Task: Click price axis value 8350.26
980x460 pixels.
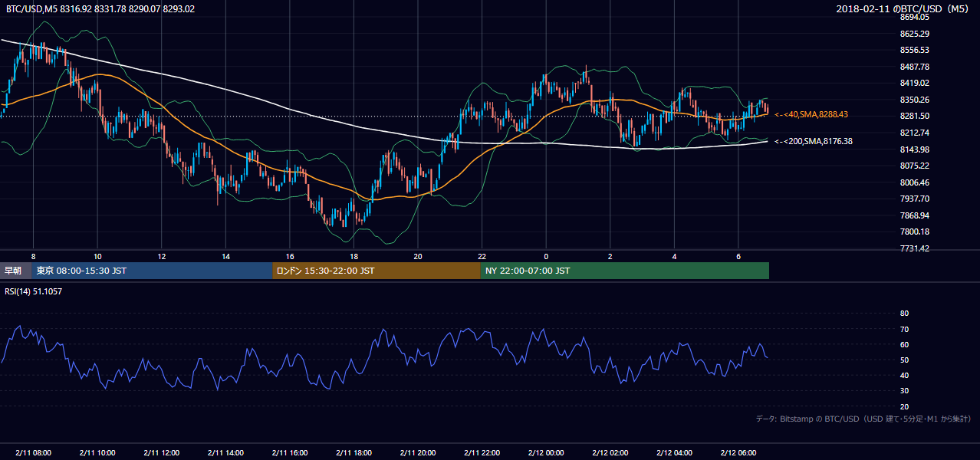Action: pos(915,100)
